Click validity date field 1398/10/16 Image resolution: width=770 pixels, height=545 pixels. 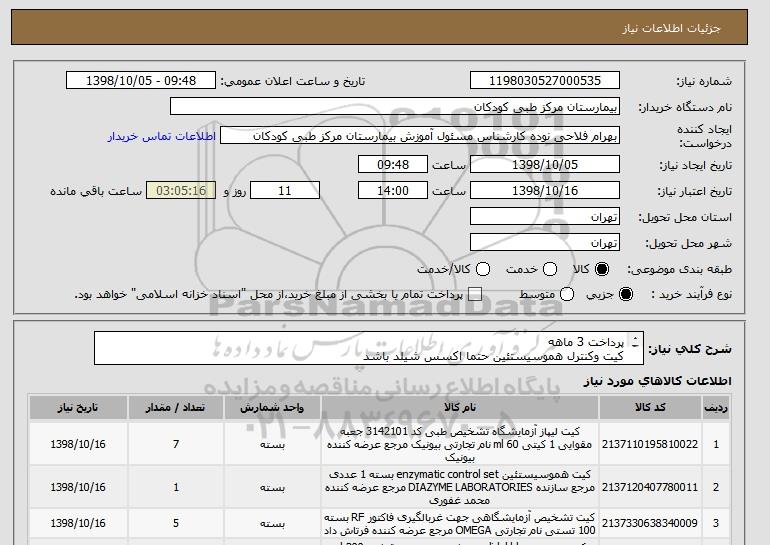545,191
